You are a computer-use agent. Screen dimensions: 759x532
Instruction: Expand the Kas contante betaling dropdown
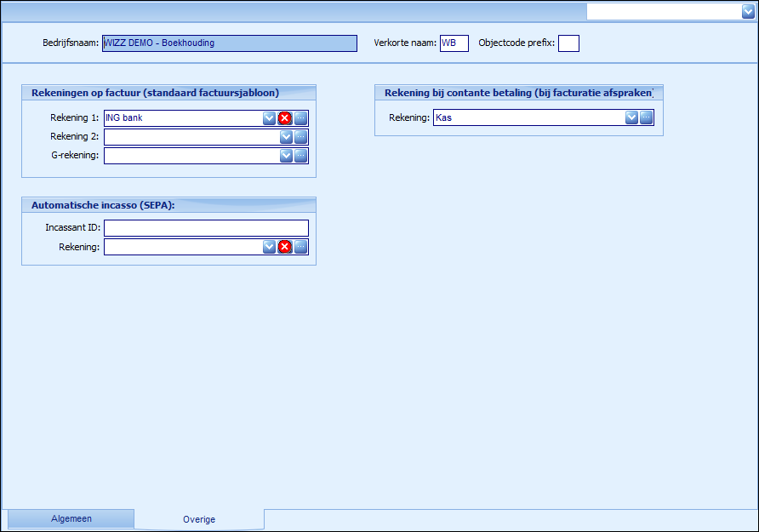pyautogui.click(x=631, y=117)
